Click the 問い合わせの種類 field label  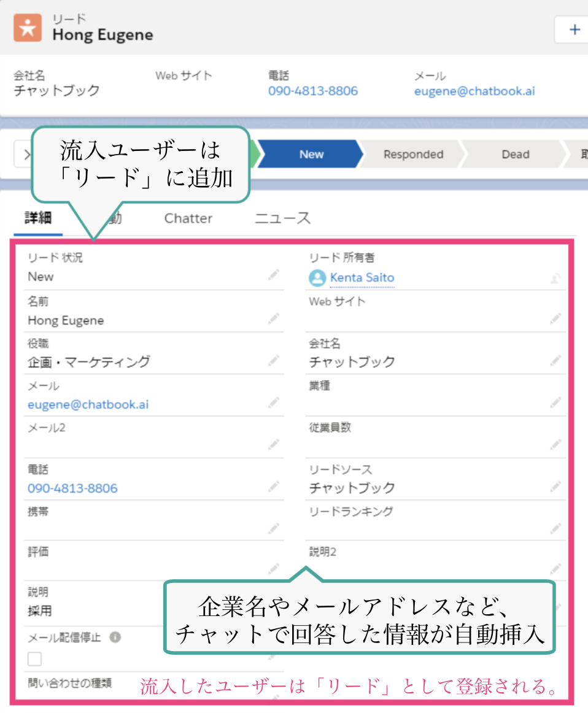click(69, 683)
